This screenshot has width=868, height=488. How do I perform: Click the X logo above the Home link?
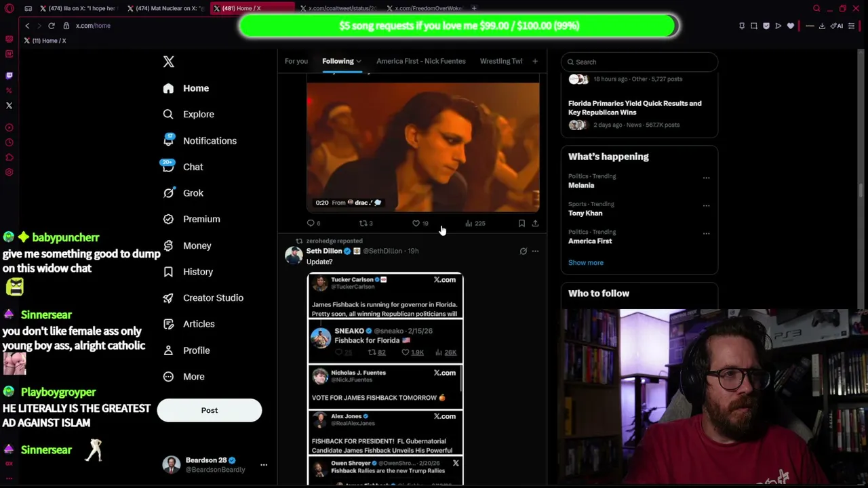[x=169, y=62]
